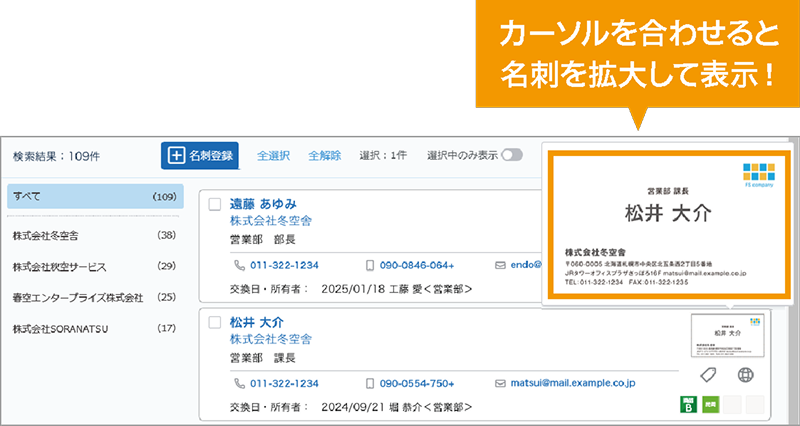Click 2025/01/18 工藤 愛＜営業部＞ text
The image size is (800, 426).
tap(396, 289)
